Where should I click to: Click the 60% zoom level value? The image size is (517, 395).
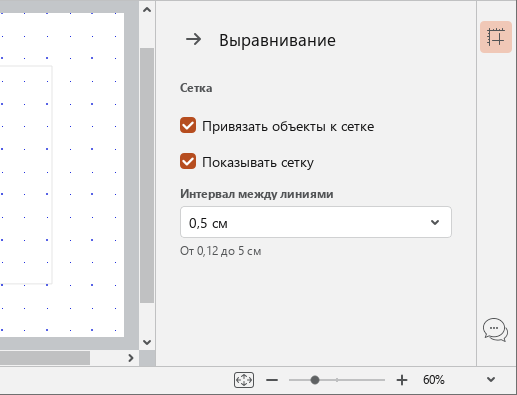[x=433, y=380]
